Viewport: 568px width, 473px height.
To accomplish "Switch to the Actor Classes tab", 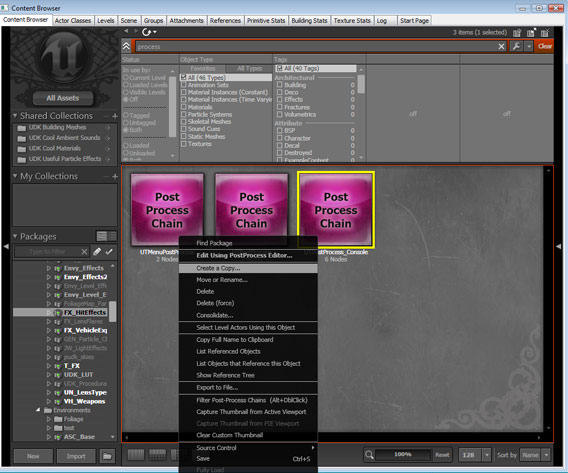I will (73, 21).
